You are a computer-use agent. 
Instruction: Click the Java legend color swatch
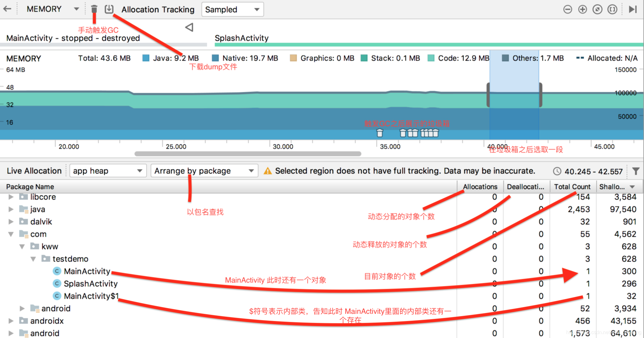(146, 58)
